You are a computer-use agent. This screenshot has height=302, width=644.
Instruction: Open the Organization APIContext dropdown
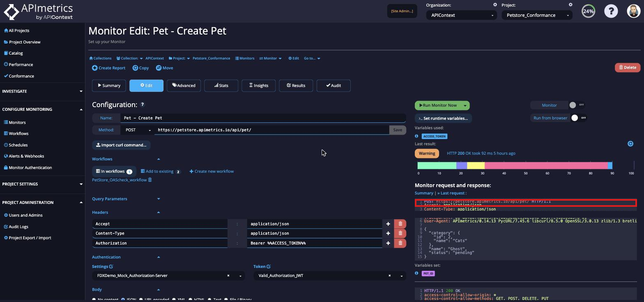pos(461,15)
